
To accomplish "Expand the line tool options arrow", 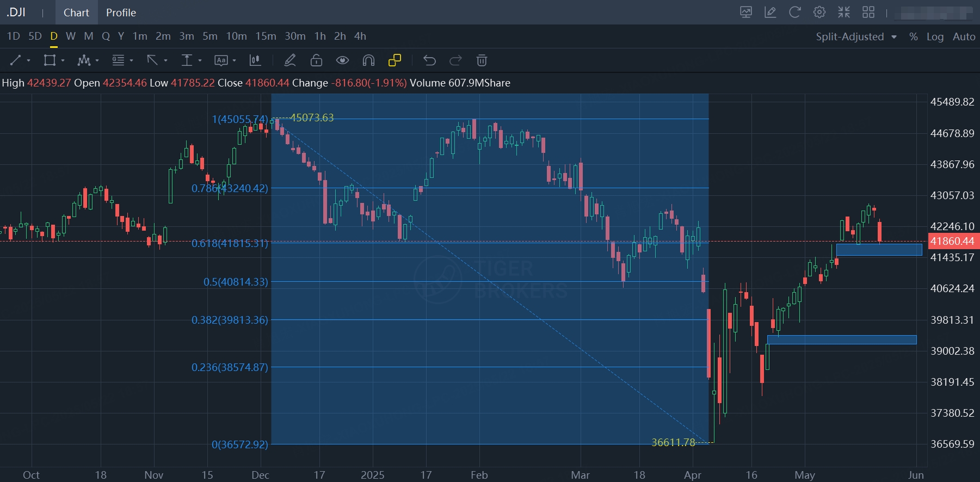I will pos(28,61).
